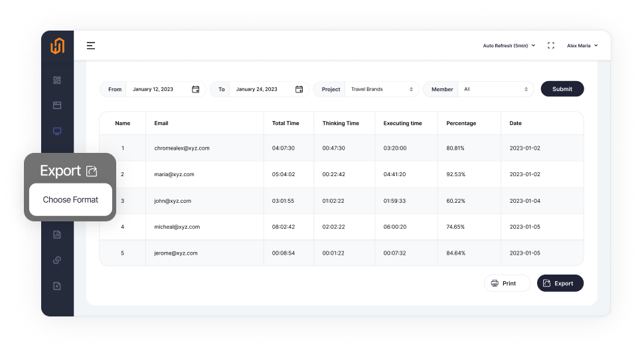Open the link chain icon in sidebar
Viewport: 644px width, 353px height.
[57, 260]
